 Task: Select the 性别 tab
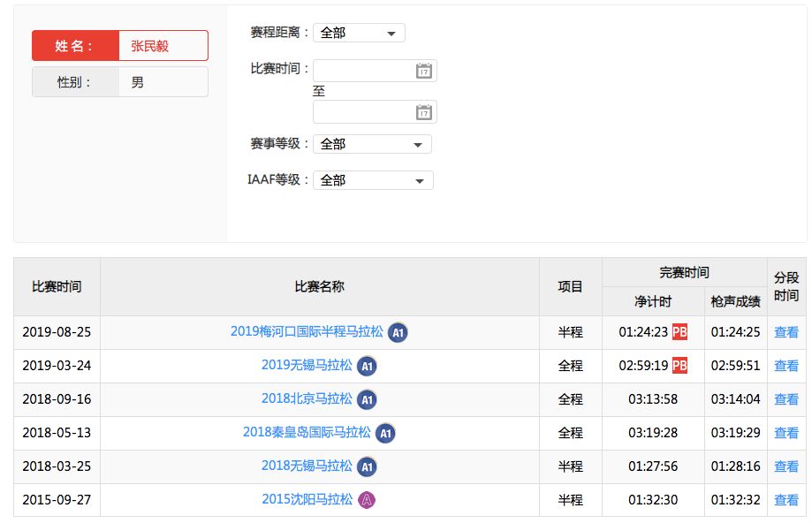[119, 81]
